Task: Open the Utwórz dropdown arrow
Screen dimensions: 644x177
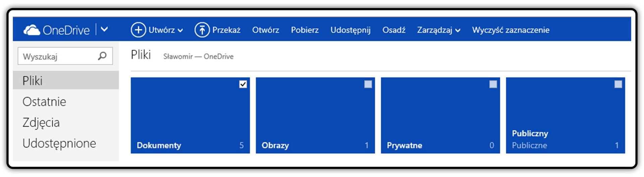Action: pos(180,31)
